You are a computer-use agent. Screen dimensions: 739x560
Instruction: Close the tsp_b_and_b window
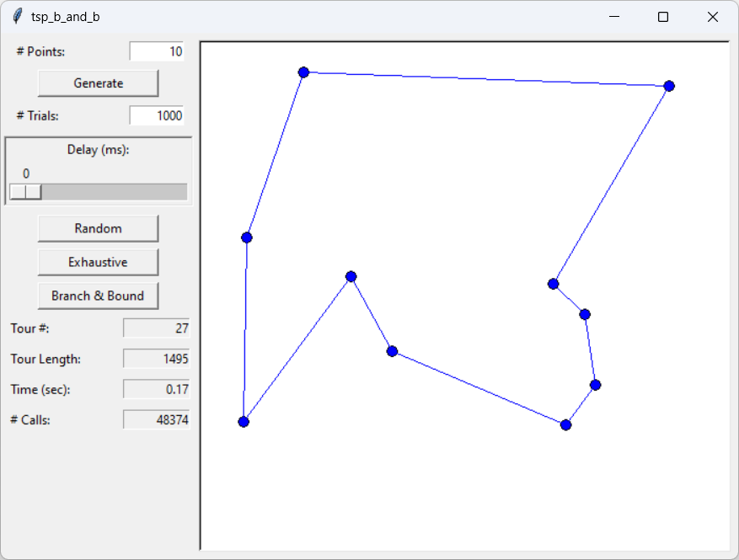(713, 17)
